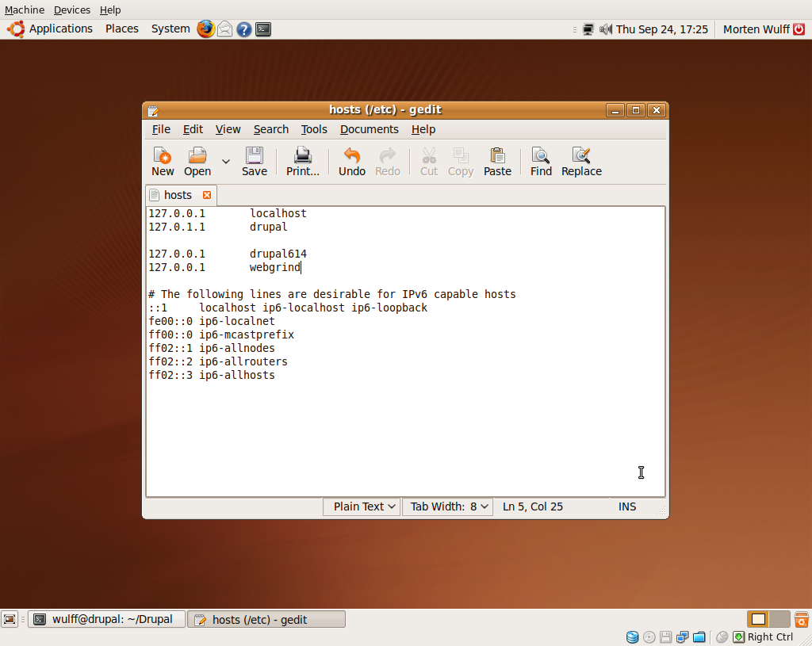The width and height of the screenshot is (812, 646).
Task: Open the Plain Text language dropdown
Action: point(362,506)
